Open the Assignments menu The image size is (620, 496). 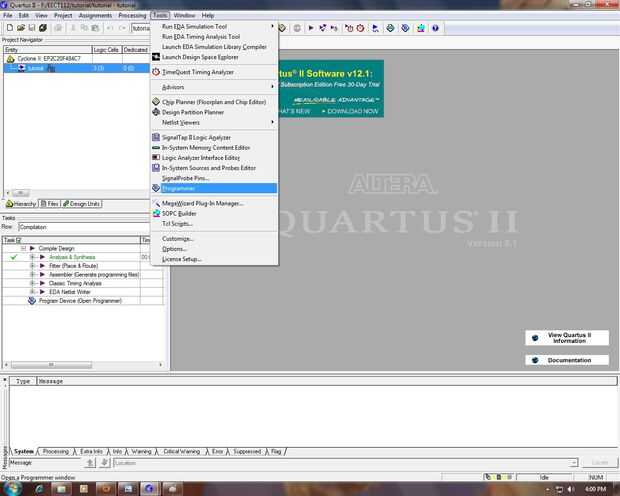pos(95,15)
